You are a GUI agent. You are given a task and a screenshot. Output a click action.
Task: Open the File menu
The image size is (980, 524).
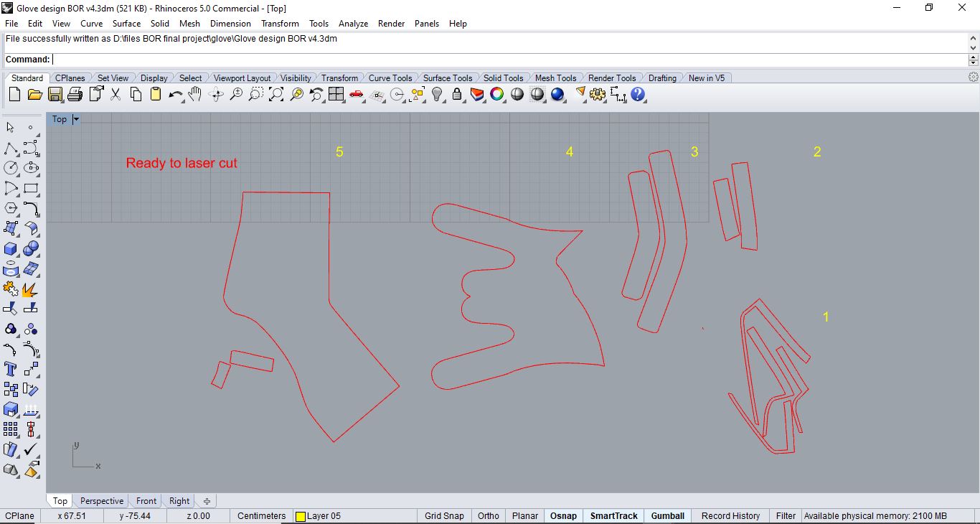coord(11,24)
